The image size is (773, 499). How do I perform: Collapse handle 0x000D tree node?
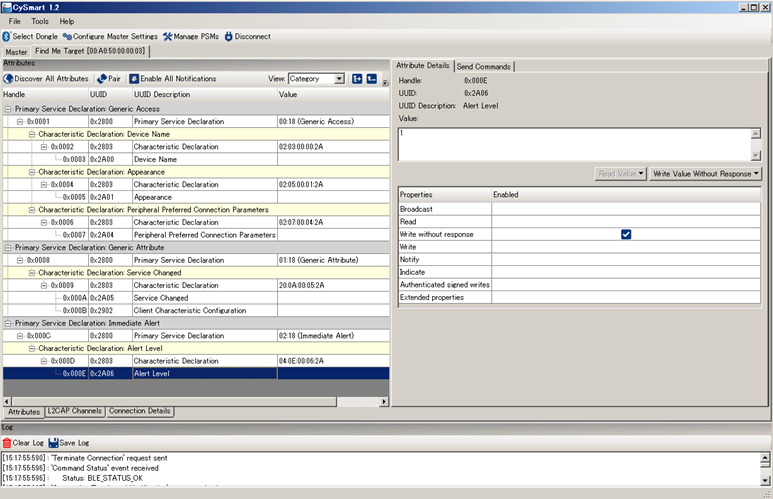pos(43,361)
